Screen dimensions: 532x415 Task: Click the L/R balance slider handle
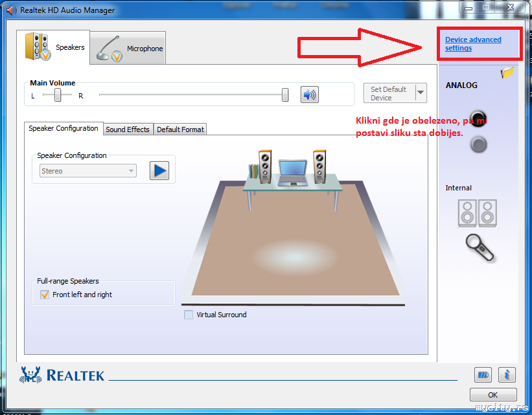click(58, 95)
